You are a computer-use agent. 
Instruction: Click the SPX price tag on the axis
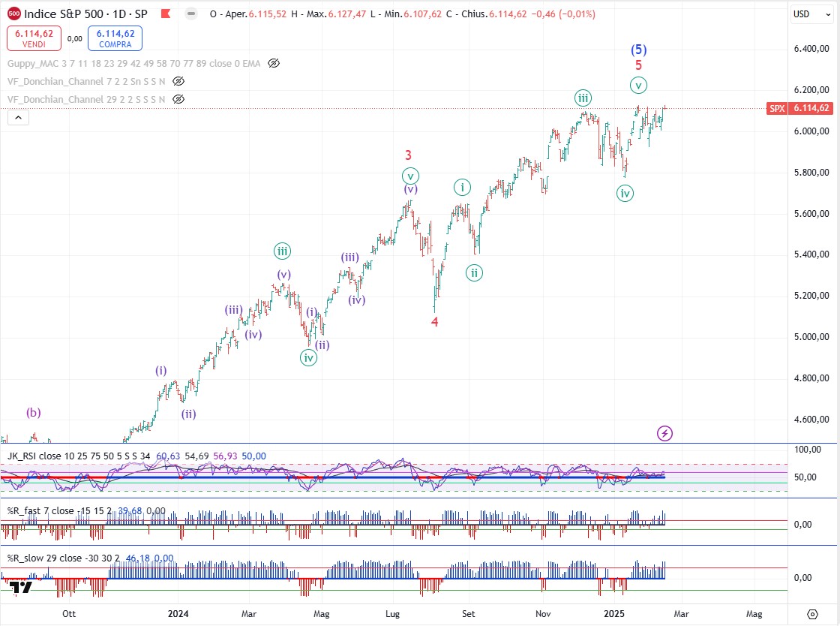click(x=799, y=108)
